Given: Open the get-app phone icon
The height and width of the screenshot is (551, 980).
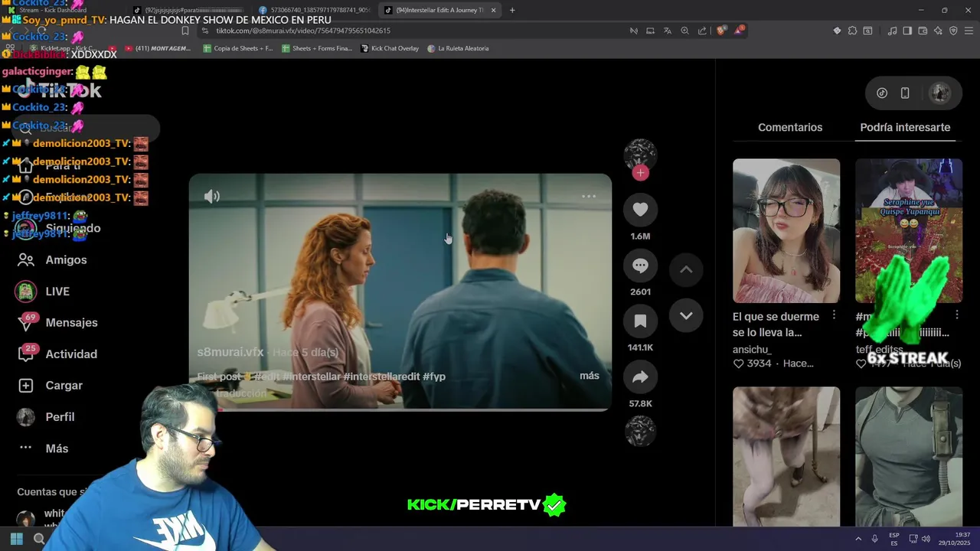Looking at the screenshot, I should click(905, 93).
